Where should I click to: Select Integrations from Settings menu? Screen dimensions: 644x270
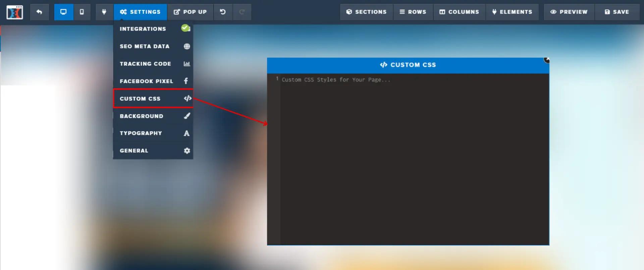point(153,29)
